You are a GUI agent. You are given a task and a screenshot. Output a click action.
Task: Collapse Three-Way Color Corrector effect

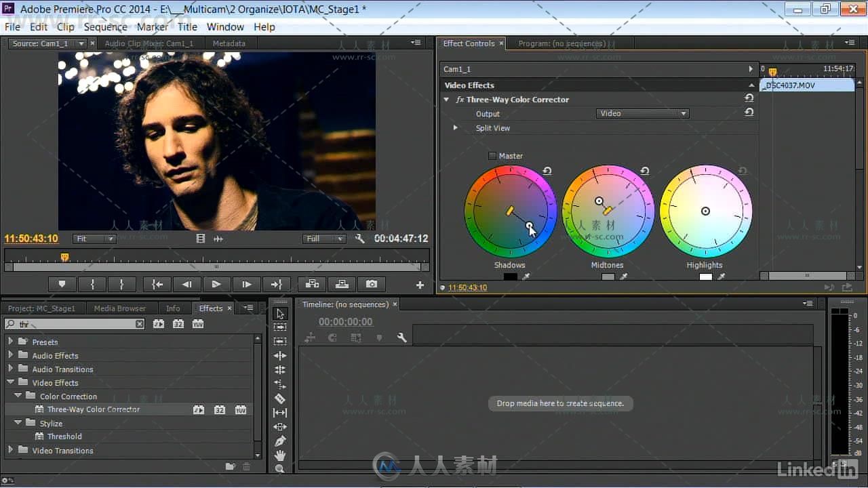coord(446,100)
